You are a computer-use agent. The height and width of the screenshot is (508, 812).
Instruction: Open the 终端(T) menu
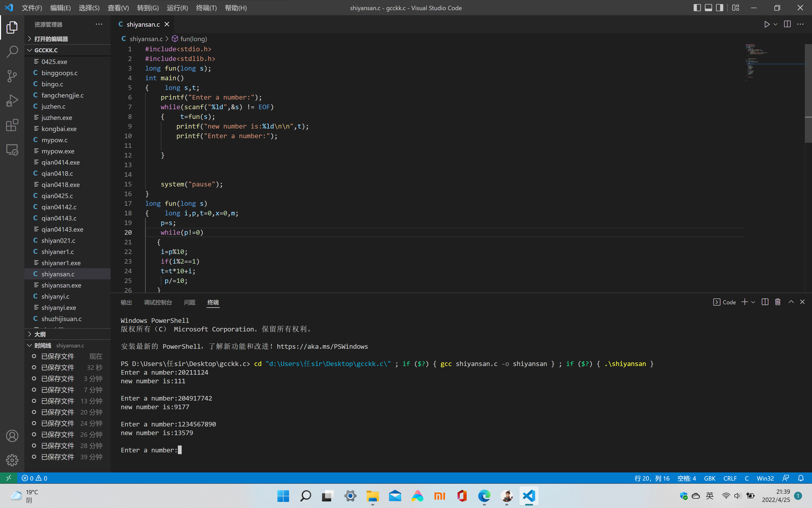(x=206, y=8)
